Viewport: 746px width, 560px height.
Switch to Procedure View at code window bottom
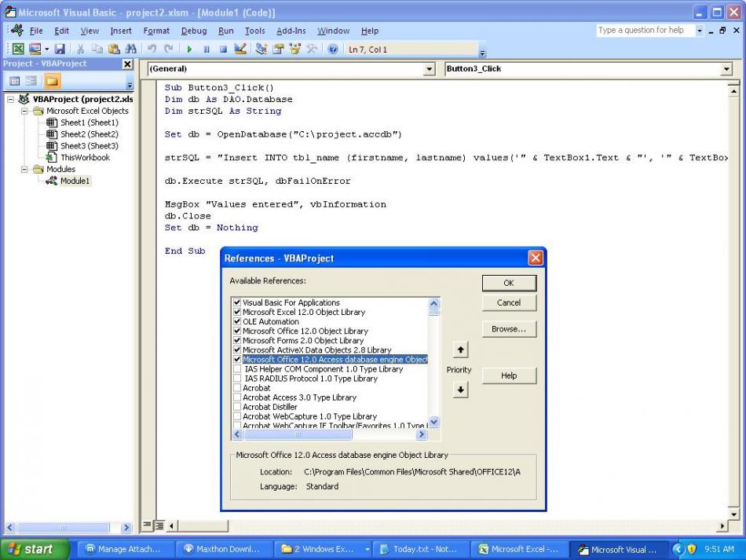click(148, 525)
